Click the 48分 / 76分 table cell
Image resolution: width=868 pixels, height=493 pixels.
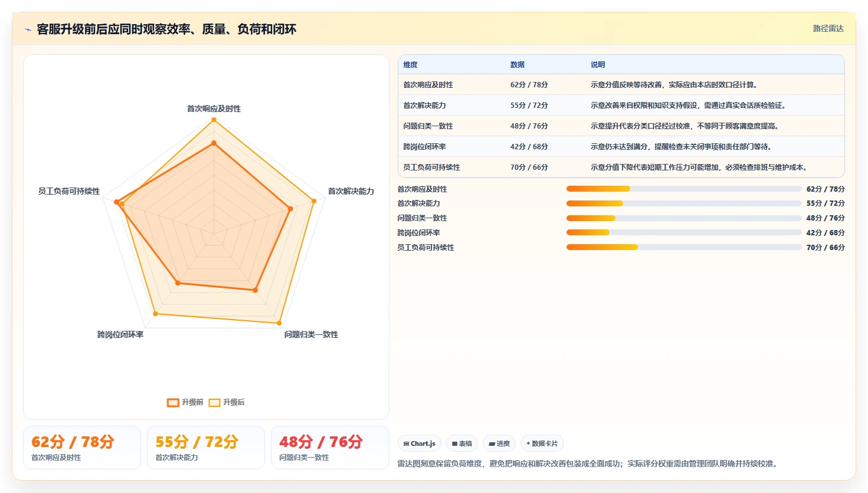pos(529,126)
